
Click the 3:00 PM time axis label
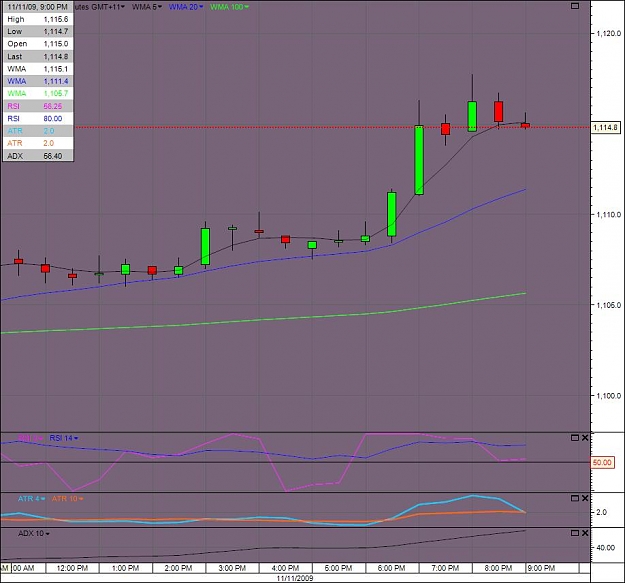pyautogui.click(x=232, y=568)
